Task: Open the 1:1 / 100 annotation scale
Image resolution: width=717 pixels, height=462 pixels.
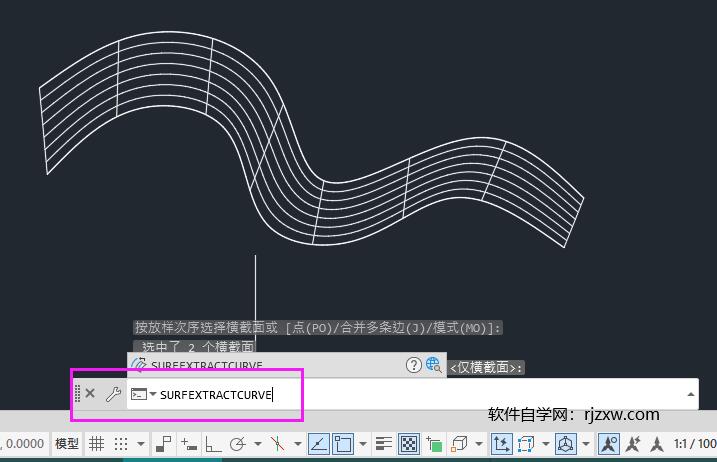Action: pos(695,443)
